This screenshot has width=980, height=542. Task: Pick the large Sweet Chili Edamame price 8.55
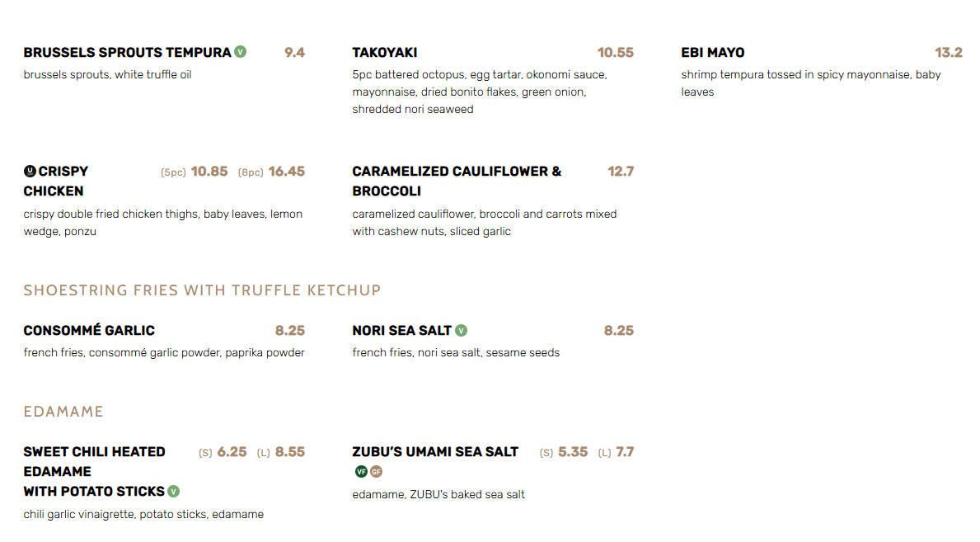(290, 452)
